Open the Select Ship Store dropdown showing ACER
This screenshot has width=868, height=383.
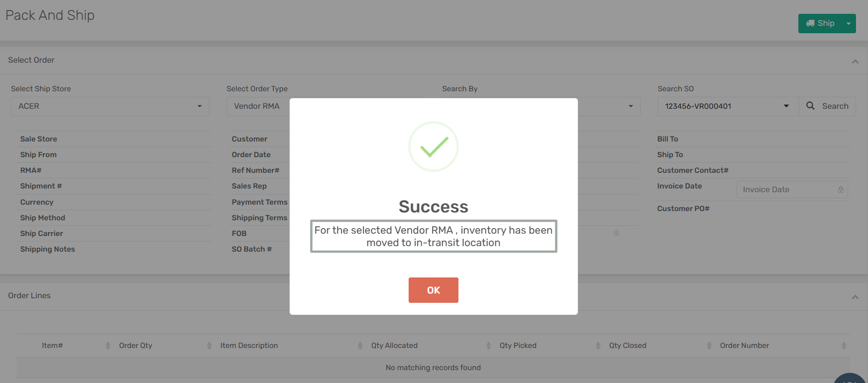110,106
